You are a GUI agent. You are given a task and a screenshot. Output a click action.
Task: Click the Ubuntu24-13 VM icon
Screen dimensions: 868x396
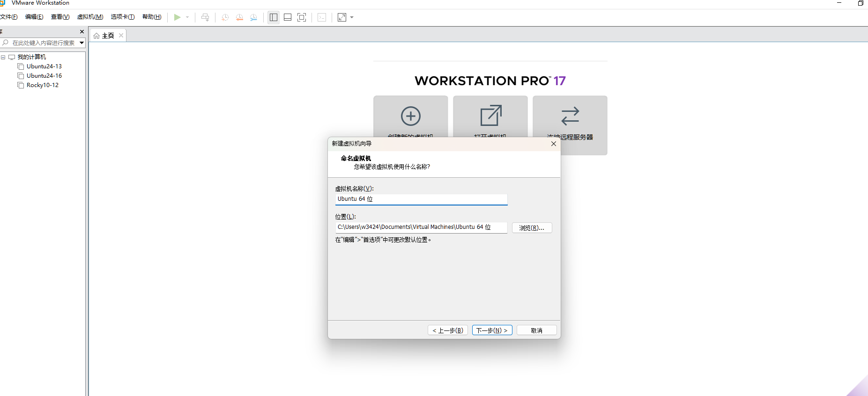pos(21,66)
